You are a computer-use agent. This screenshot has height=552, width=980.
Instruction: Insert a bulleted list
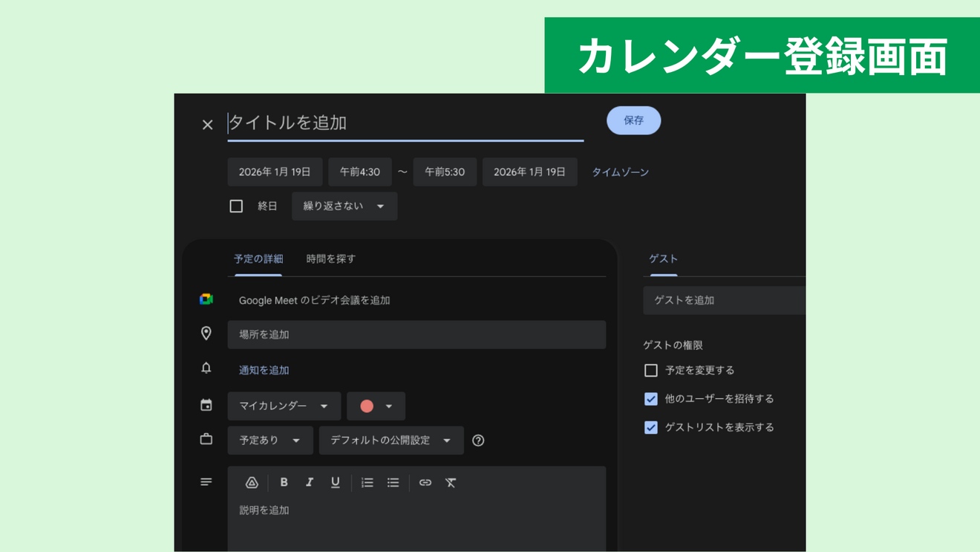tap(393, 483)
